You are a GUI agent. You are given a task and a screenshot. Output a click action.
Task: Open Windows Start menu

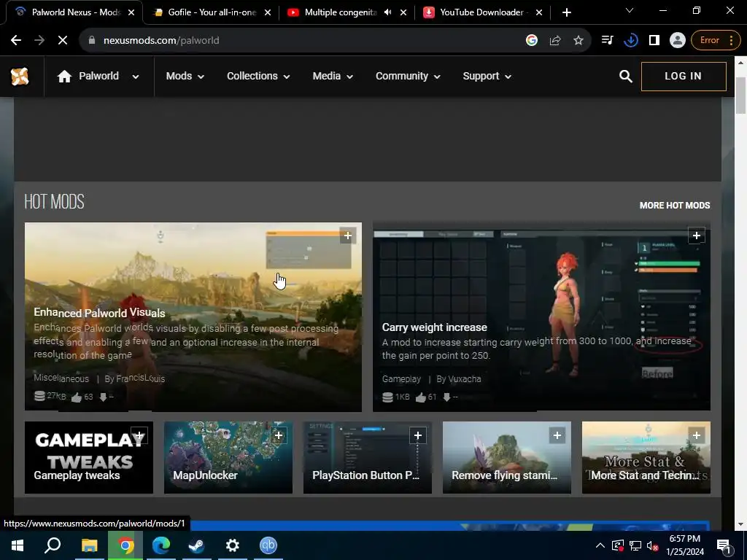18,545
